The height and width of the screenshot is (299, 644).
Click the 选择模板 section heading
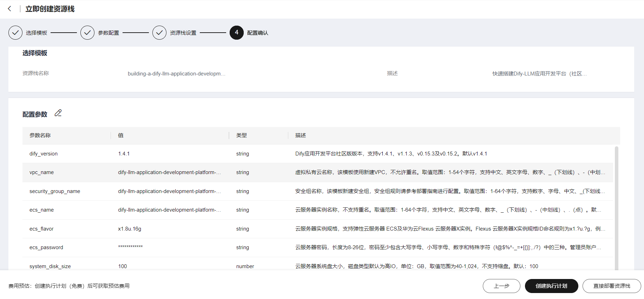(35, 53)
